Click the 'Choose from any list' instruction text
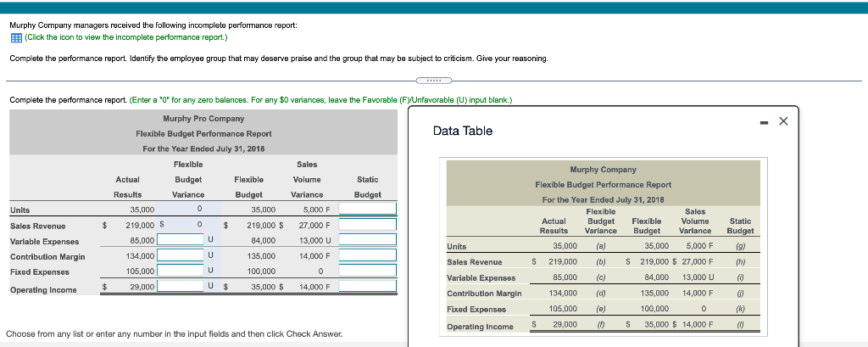 point(174,334)
